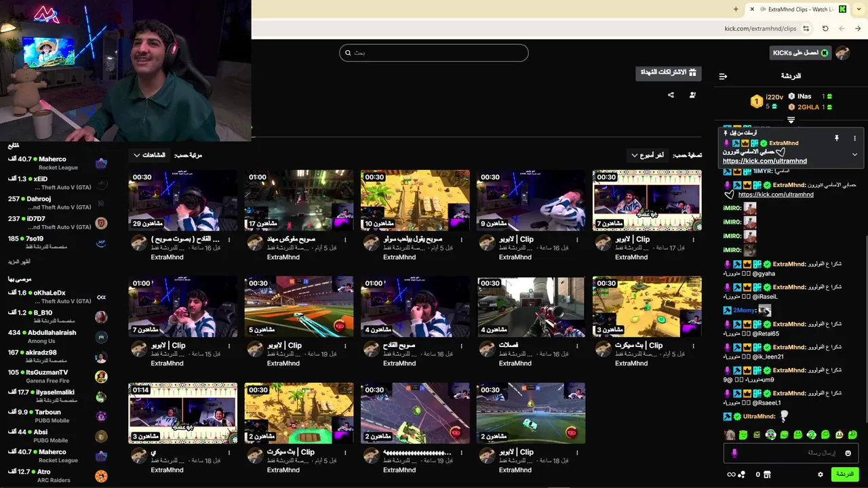This screenshot has height=488, width=868.
Task: Click the channel points infinity icon
Action: click(x=731, y=474)
